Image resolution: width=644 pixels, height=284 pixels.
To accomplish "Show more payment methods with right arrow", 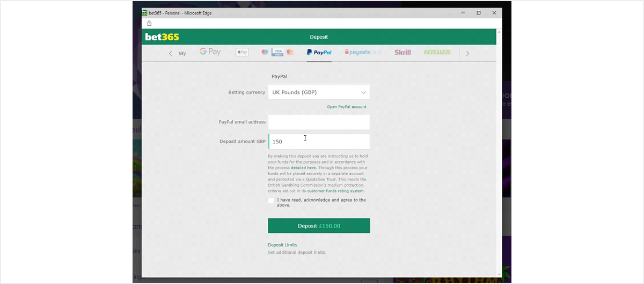I will pyautogui.click(x=467, y=53).
